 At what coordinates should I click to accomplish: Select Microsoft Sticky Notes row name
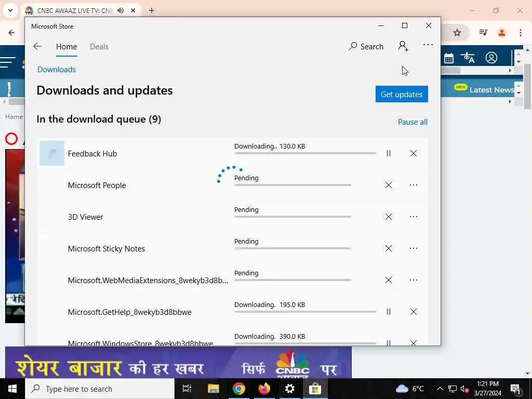click(x=106, y=249)
